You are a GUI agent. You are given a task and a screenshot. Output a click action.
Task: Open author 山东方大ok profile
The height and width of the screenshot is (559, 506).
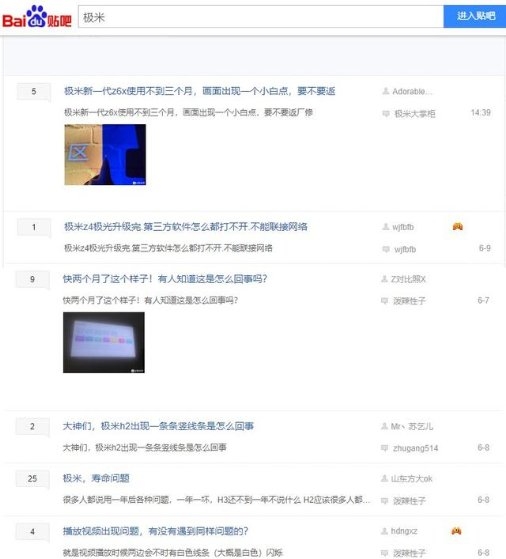click(412, 479)
